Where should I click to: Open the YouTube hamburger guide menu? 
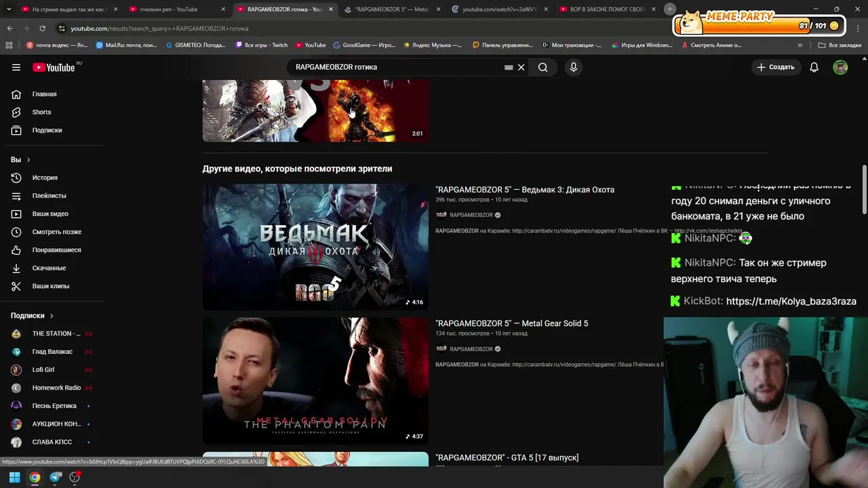coord(16,67)
